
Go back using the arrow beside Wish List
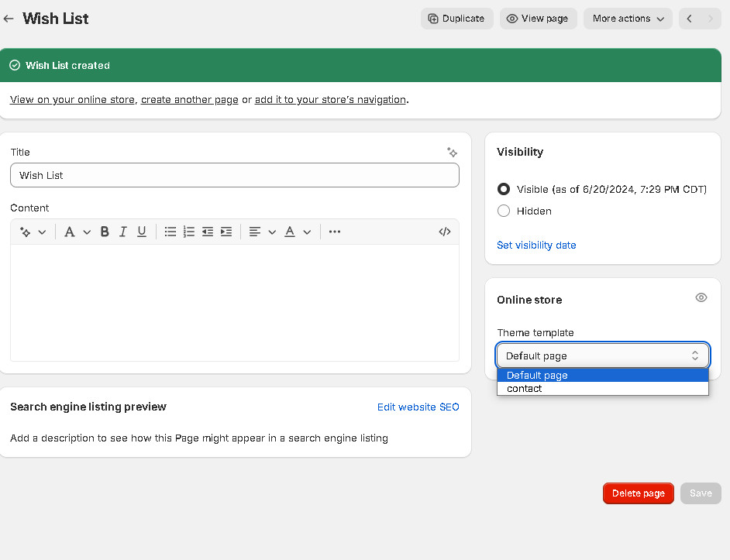point(9,19)
